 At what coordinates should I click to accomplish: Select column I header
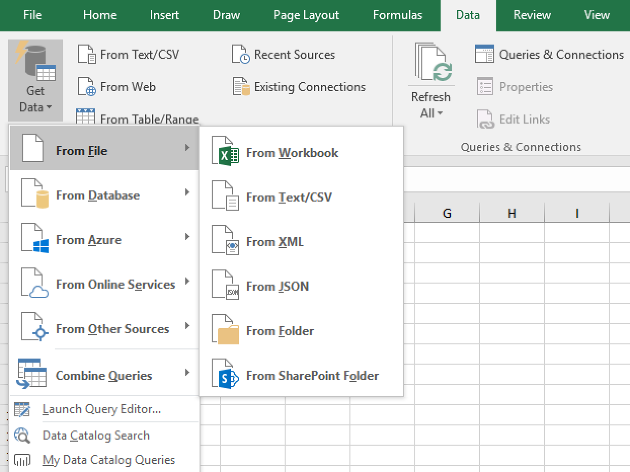(x=577, y=213)
